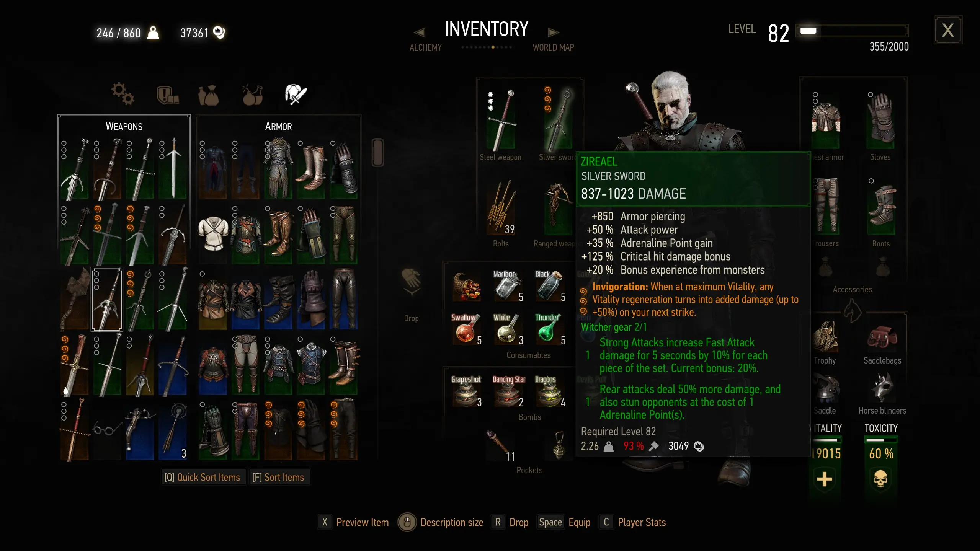Switch to the Alchemy tab
Screen dimensions: 980x551
point(425,47)
